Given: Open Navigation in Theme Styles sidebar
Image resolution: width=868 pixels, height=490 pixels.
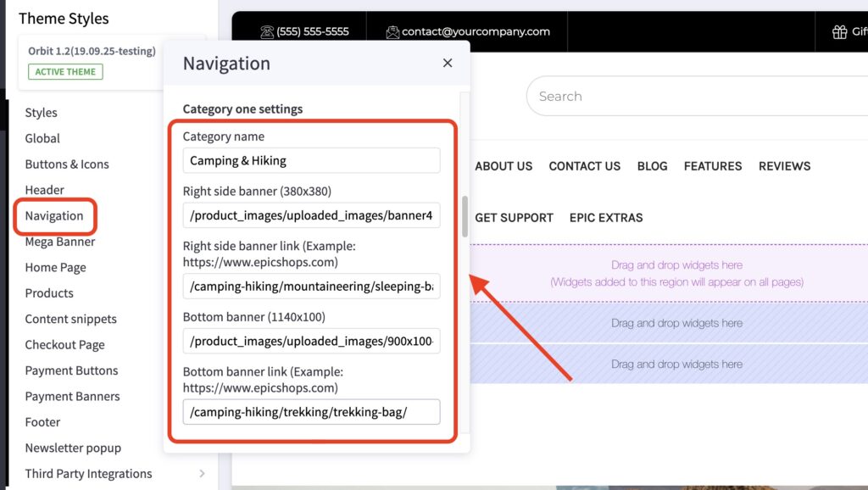Looking at the screenshot, I should coord(54,216).
